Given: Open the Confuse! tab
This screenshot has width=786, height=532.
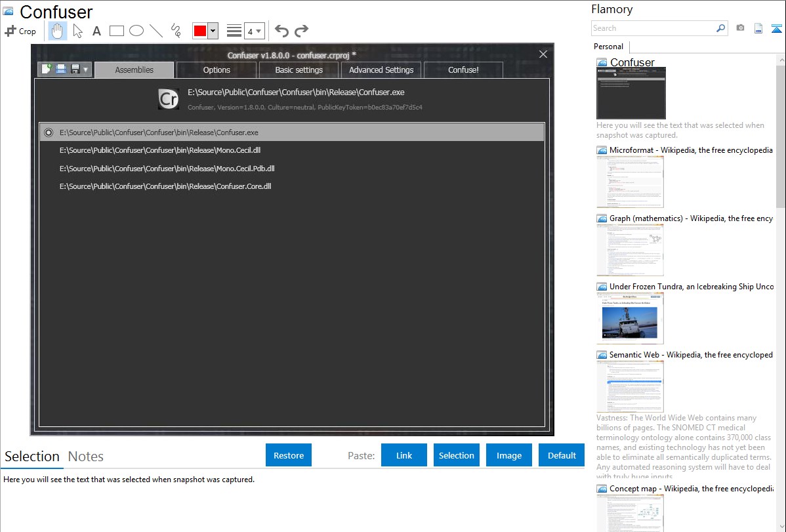Looking at the screenshot, I should 463,70.
